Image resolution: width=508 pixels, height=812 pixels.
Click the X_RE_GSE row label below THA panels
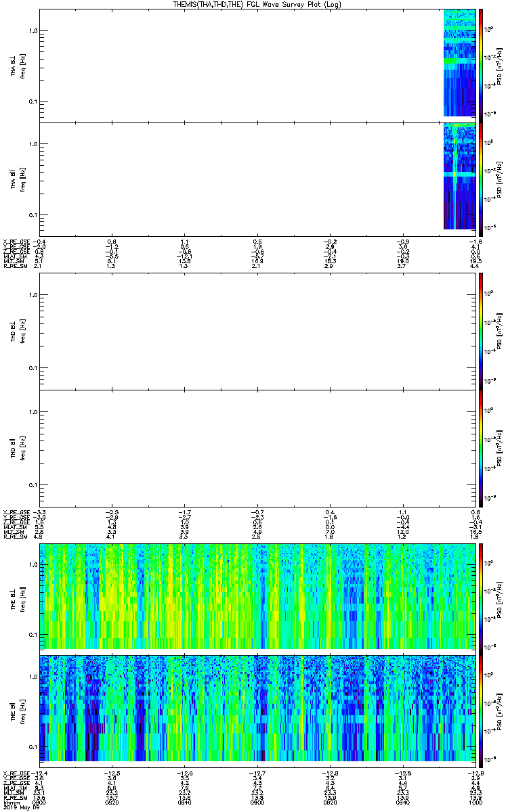click(16, 241)
